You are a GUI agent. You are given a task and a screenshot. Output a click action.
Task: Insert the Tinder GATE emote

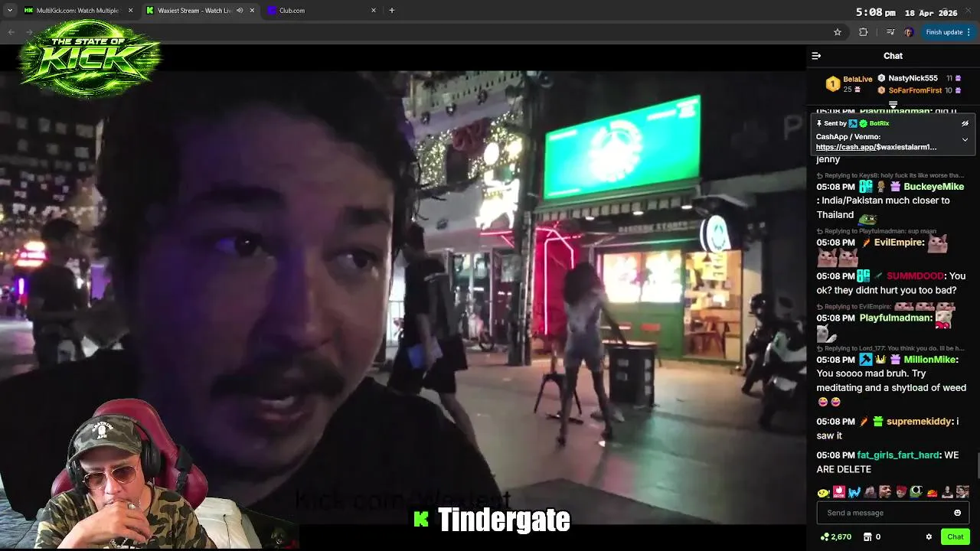click(839, 492)
